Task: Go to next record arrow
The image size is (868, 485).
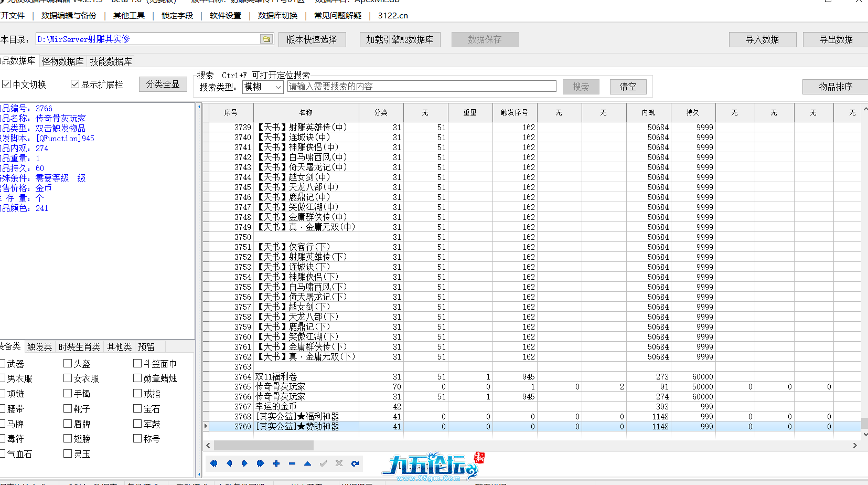Action: [x=245, y=463]
